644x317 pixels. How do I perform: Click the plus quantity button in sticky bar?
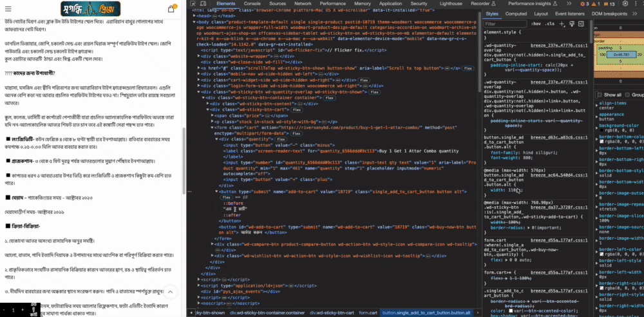click(x=23, y=310)
